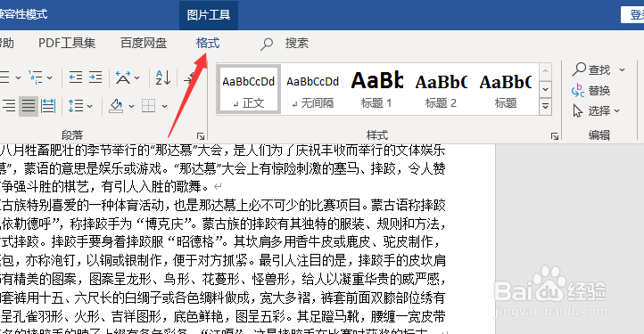Image resolution: width=644 pixels, height=334 pixels.
Task: Click the 图片工具 contextual tab label
Action: point(209,15)
